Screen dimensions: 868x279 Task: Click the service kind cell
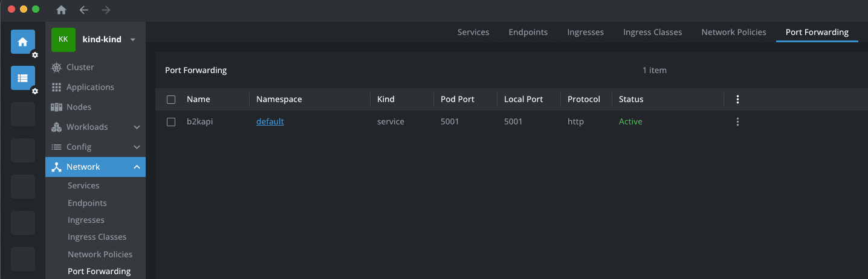click(390, 121)
